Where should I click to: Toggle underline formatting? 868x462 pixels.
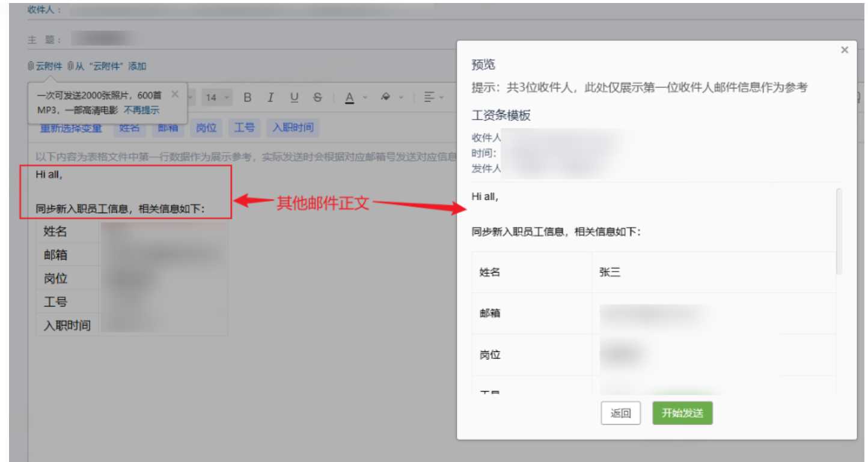294,97
